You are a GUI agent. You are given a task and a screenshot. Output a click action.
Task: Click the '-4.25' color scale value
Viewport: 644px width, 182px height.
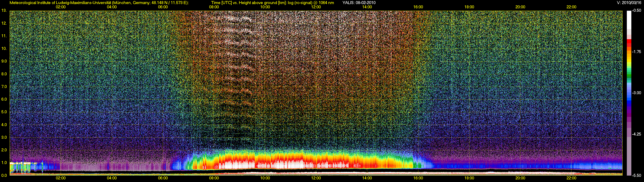[x=636, y=134]
